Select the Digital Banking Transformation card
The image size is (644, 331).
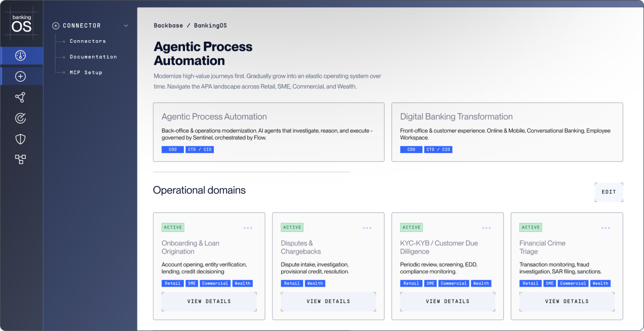click(507, 132)
